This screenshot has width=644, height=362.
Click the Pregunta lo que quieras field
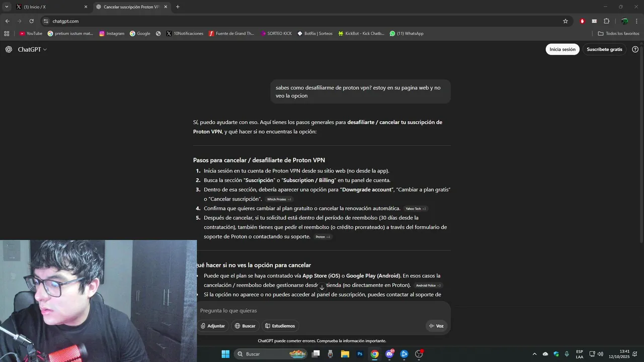pos(322,311)
